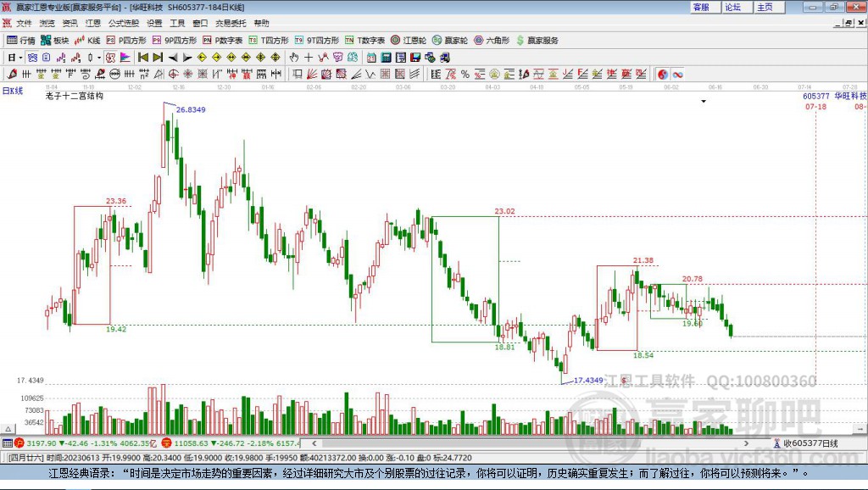Image resolution: width=868 pixels, height=490 pixels.
Task: Click the circular target angle tool
Action: pyautogui.click(x=173, y=75)
